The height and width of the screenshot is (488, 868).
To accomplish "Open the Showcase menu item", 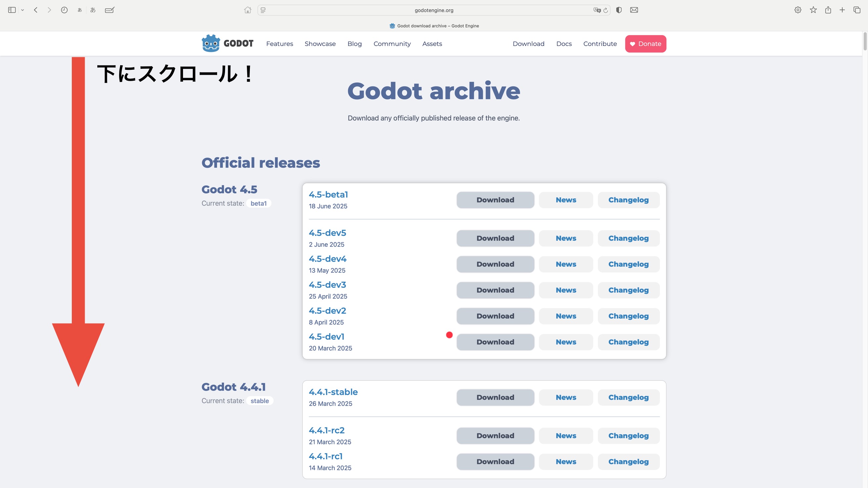I will (320, 44).
